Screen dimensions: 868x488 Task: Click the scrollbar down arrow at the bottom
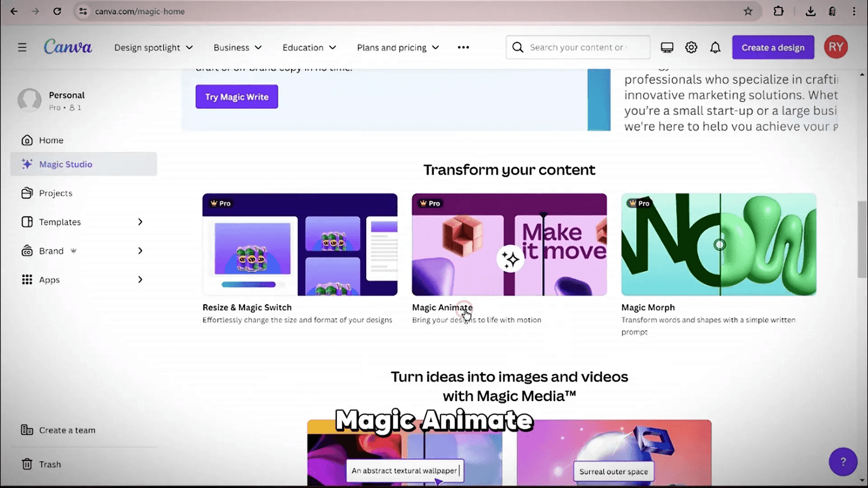click(862, 480)
